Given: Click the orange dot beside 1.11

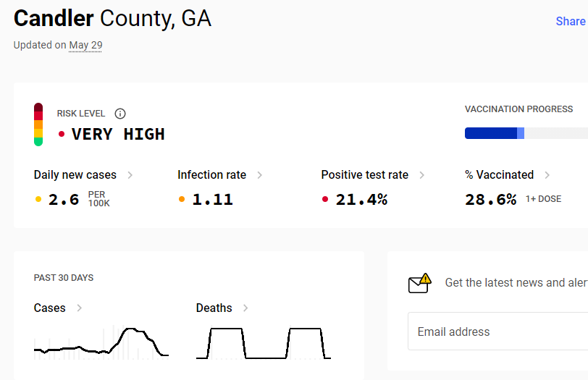Looking at the screenshot, I should coord(182,199).
